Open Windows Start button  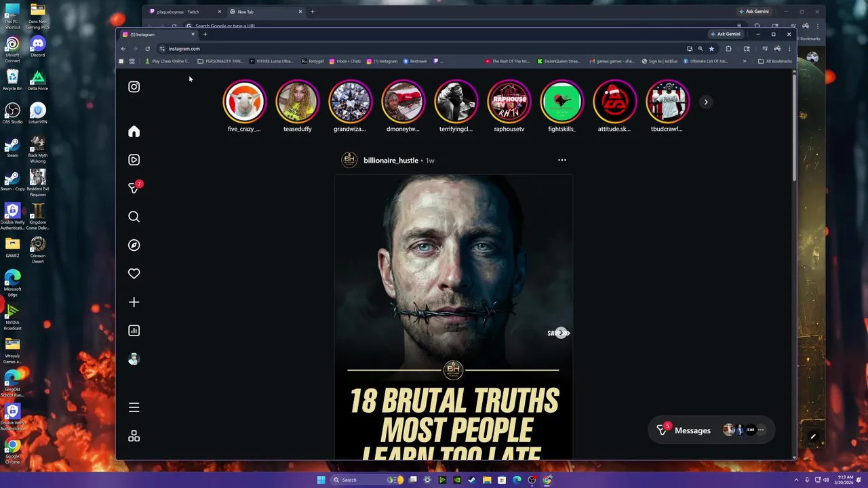(x=321, y=480)
